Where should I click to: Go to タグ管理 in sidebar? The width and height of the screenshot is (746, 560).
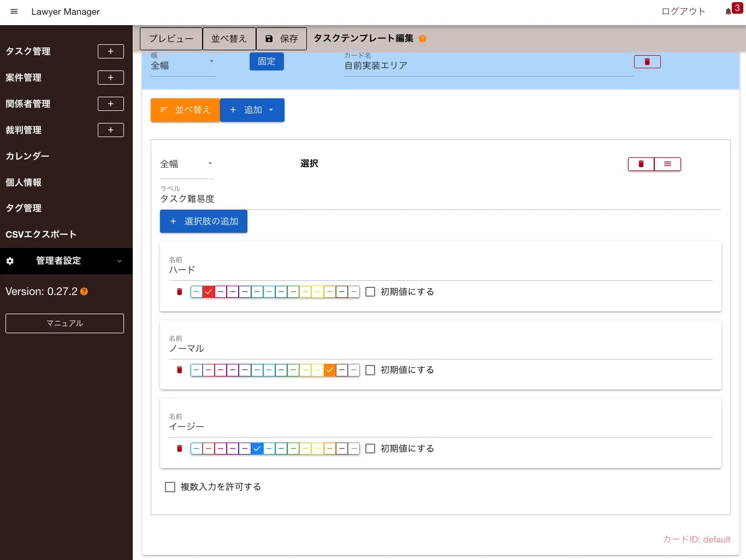pyautogui.click(x=23, y=208)
